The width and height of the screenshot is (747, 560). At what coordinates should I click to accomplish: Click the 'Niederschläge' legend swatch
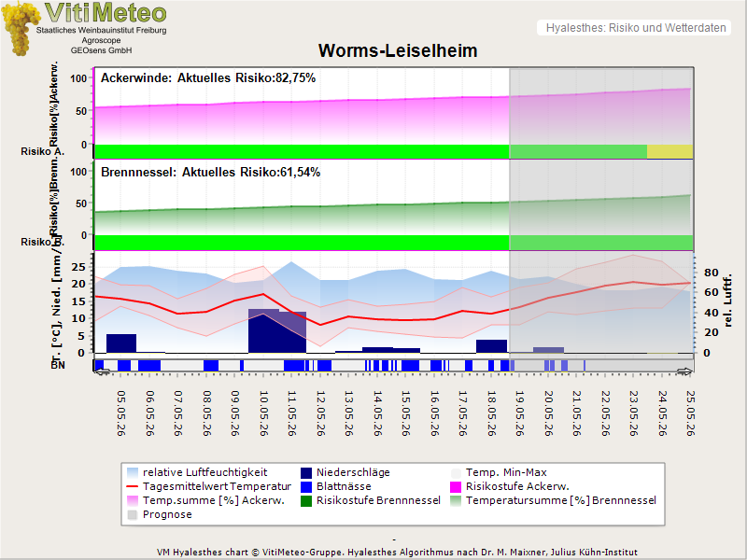(306, 473)
